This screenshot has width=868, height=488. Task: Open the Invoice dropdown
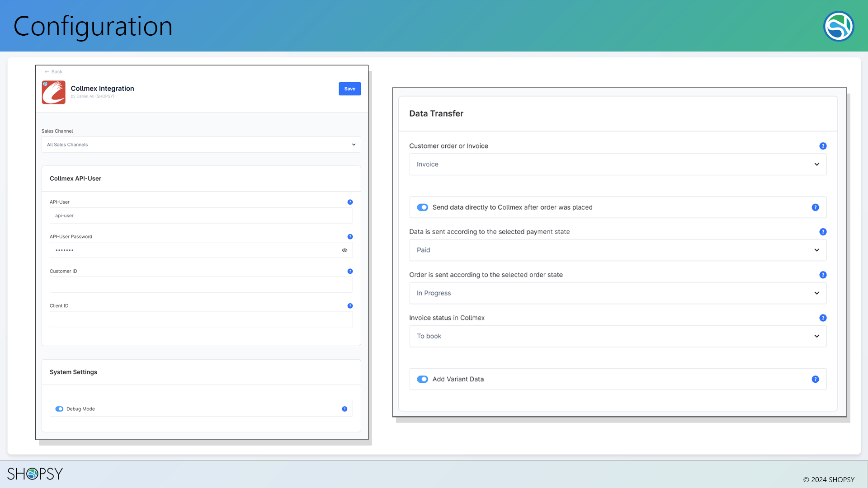pos(618,164)
